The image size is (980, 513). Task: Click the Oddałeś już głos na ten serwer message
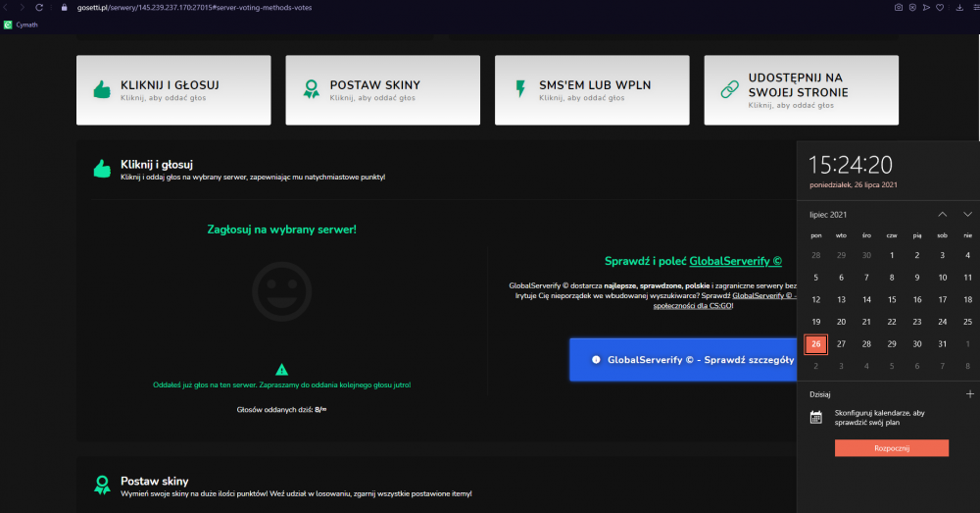(282, 385)
